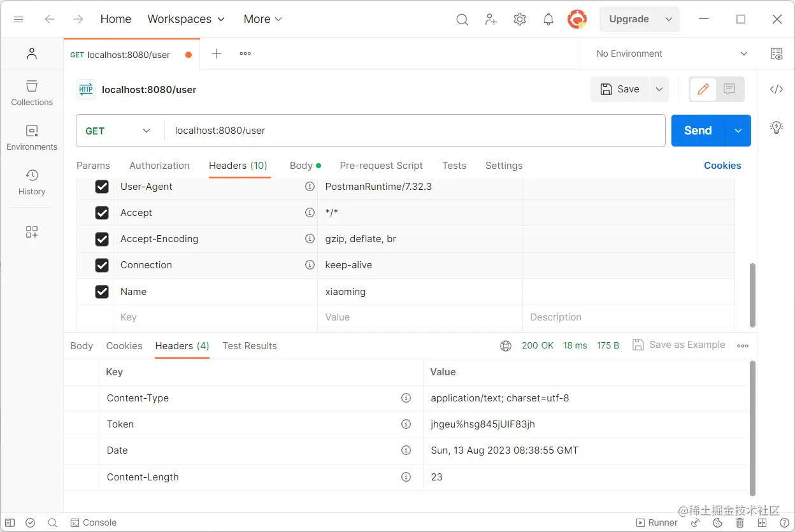The height and width of the screenshot is (532, 795).
Task: Open the response Body tab
Action: pyautogui.click(x=82, y=346)
